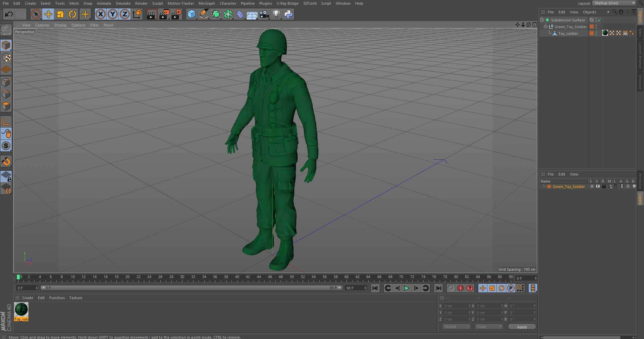The image size is (644, 339).
Task: Toggle layer lock for Green_Toy_Soldier
Action: (x=615, y=186)
